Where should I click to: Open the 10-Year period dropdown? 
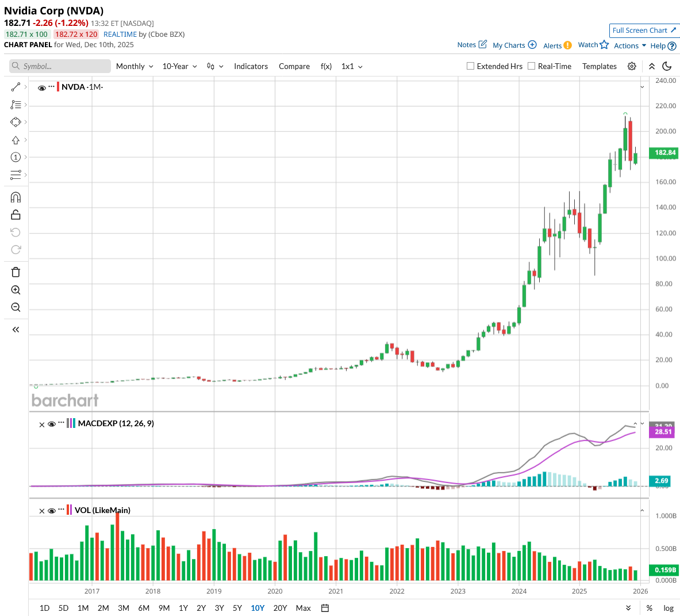179,66
